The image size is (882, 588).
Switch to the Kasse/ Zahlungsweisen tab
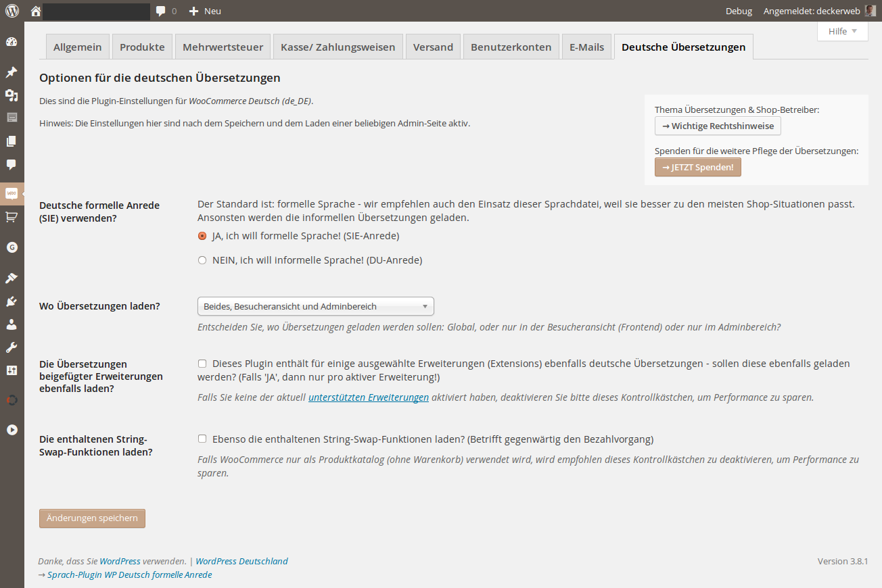coord(338,47)
